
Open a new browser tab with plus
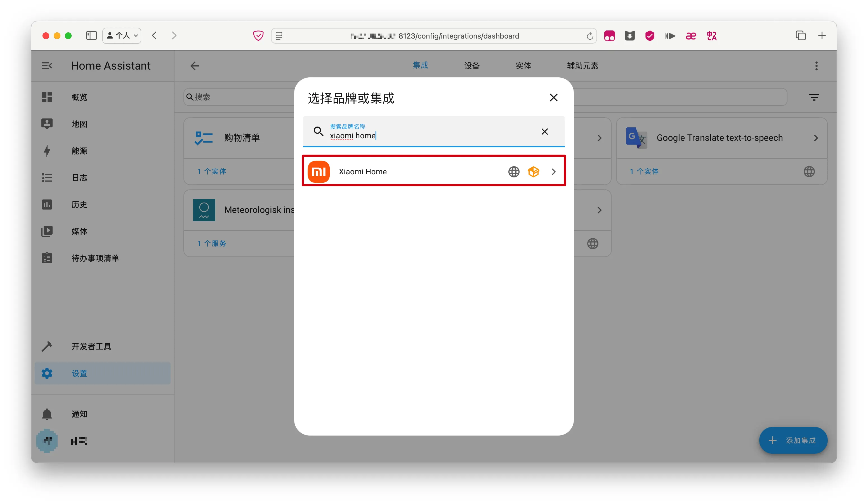tap(822, 35)
